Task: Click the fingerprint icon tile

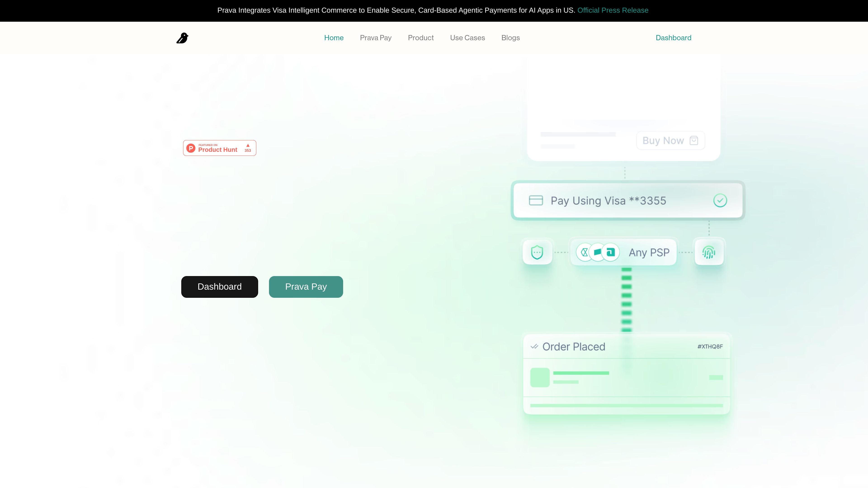Action: coord(709,252)
